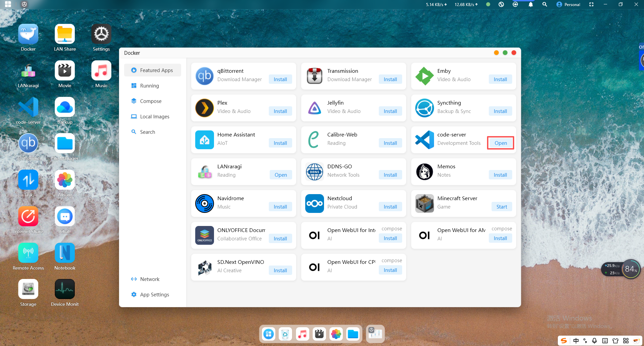
Task: Launch the Movie desktop app
Action: (65, 71)
